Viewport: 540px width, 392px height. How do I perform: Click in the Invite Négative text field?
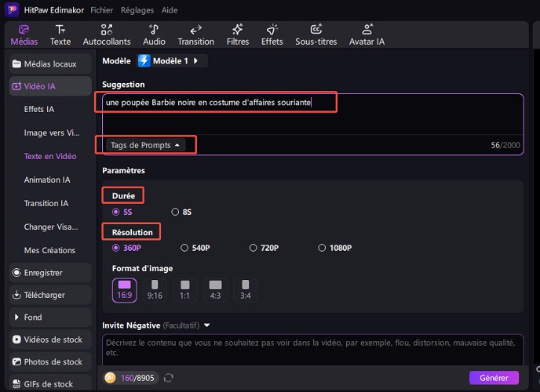(312, 350)
